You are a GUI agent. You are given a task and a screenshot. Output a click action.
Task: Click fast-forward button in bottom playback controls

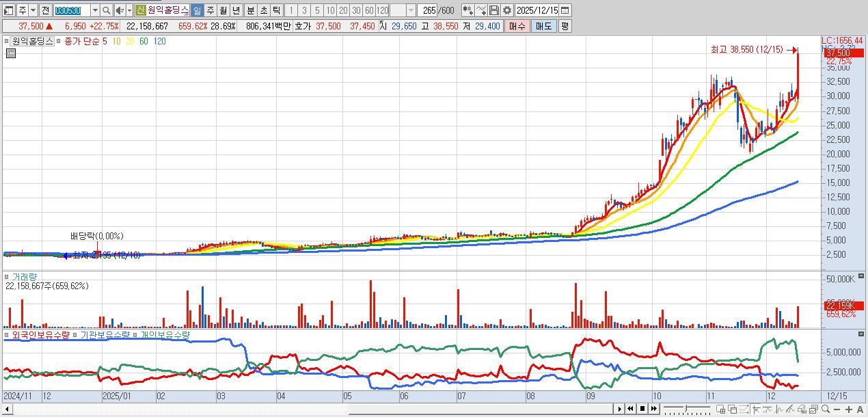coord(654,409)
